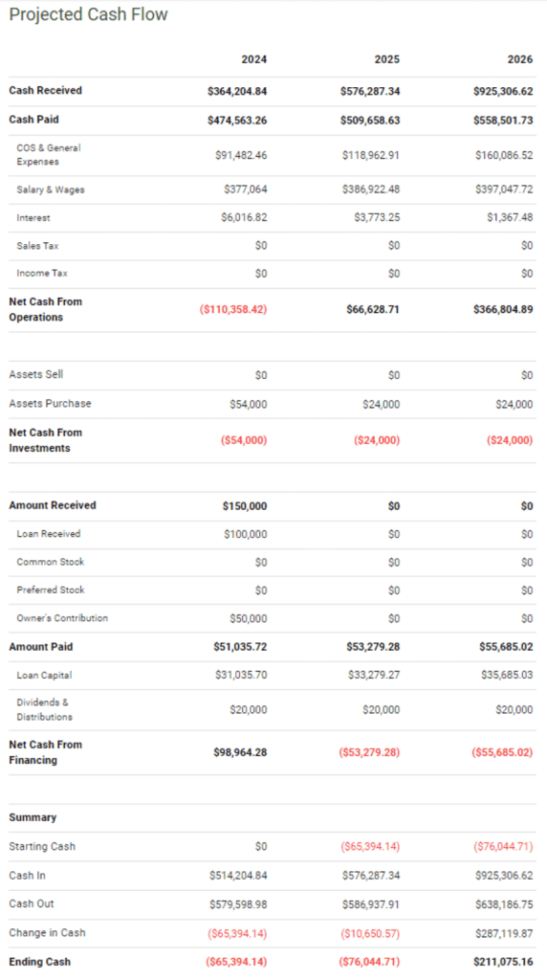This screenshot has width=547, height=980.
Task: Select the 2024 Salary & Wages value
Action: [x=246, y=189]
